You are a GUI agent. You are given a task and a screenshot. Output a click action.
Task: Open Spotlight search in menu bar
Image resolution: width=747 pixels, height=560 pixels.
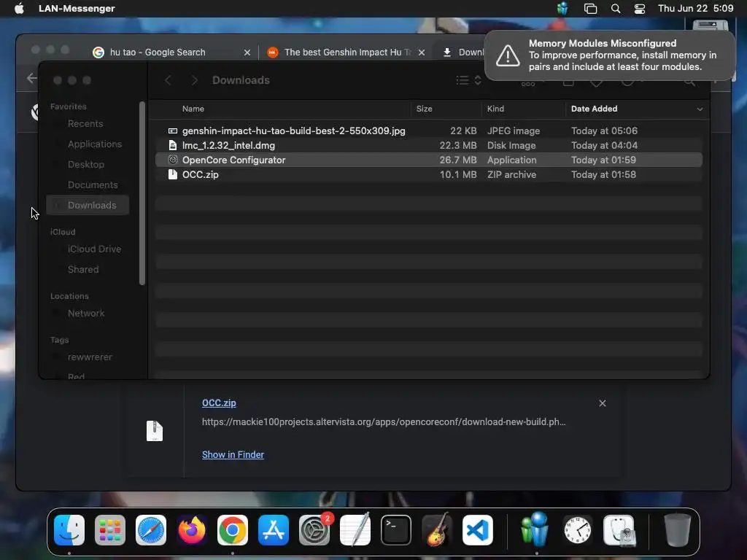616,9
